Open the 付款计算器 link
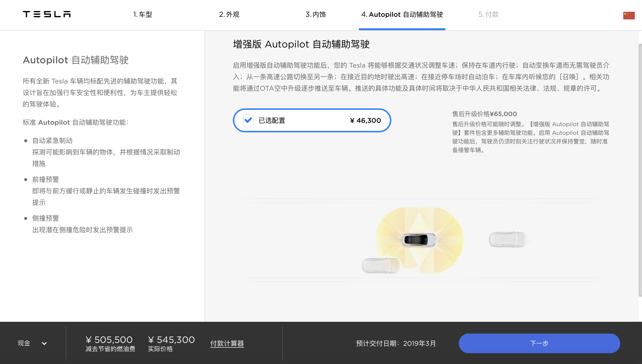Viewport: 642px width, 364px height. 227,344
